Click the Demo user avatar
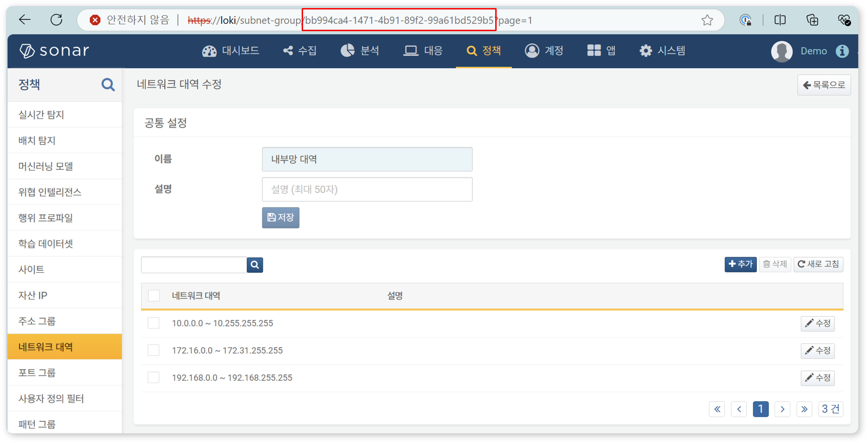 pos(781,52)
